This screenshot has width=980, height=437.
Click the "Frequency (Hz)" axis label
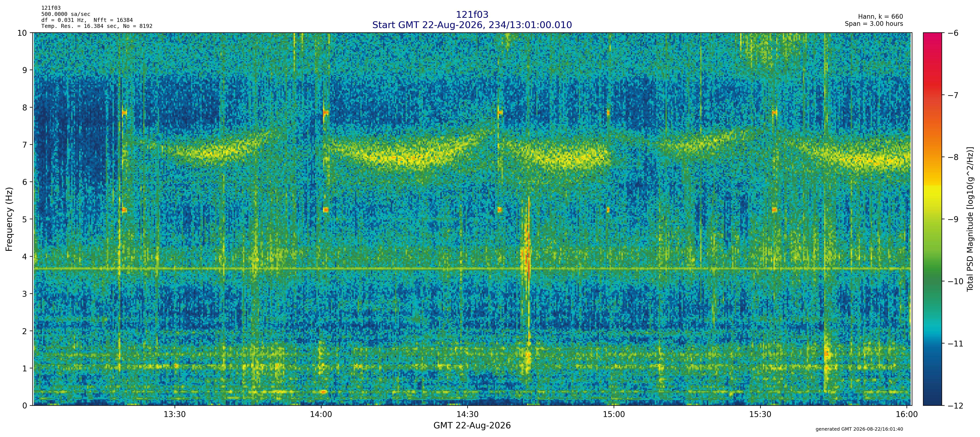(9, 219)
